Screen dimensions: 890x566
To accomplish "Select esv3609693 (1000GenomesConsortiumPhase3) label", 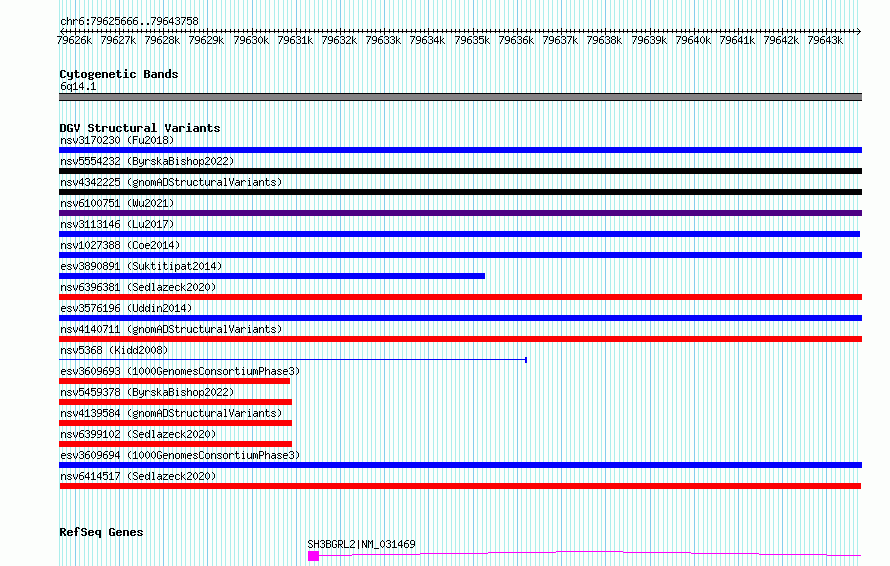I will pyautogui.click(x=180, y=371).
